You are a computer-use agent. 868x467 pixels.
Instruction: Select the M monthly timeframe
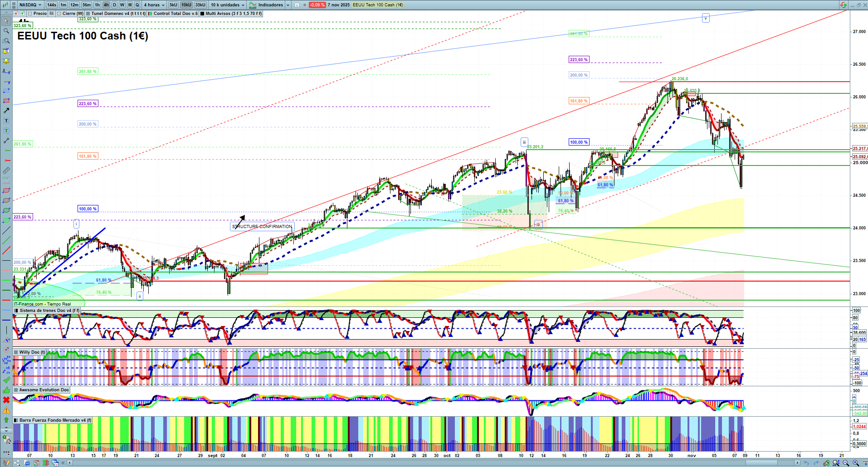click(130, 5)
